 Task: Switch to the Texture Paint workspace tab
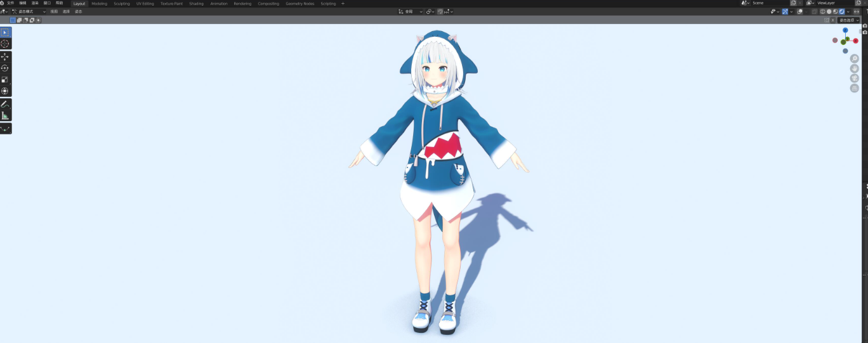171,3
